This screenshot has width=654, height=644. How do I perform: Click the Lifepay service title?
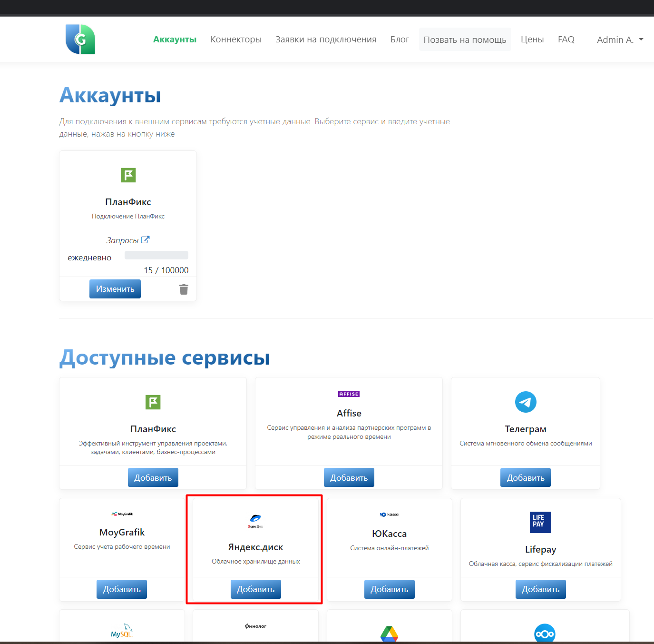point(540,549)
